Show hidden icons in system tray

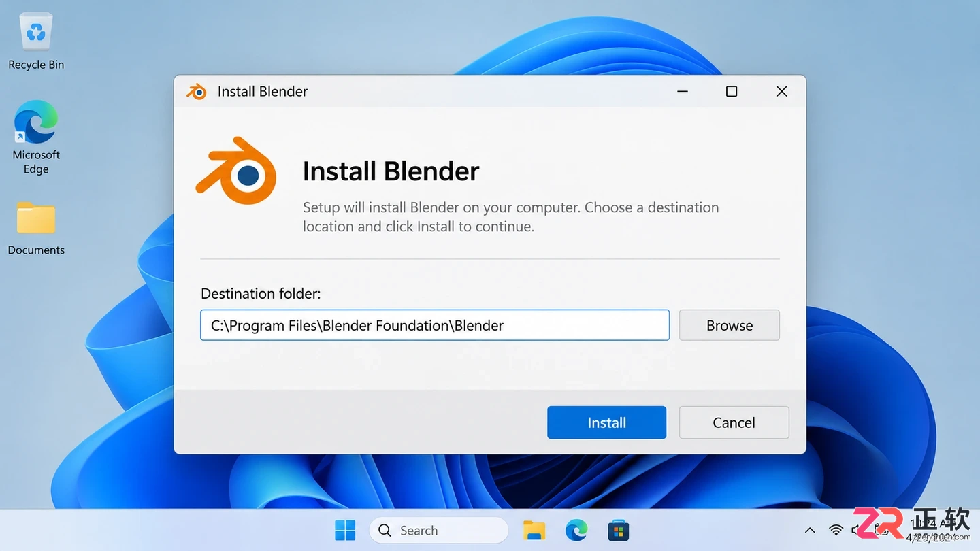coord(810,531)
